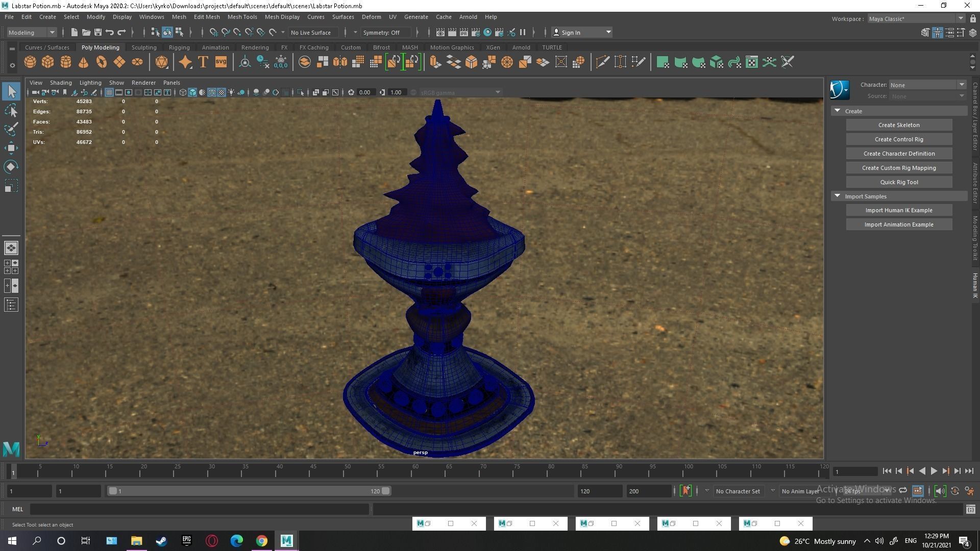Open the Mesh Tools menu
This screenshot has height=551, width=980.
[x=242, y=17]
